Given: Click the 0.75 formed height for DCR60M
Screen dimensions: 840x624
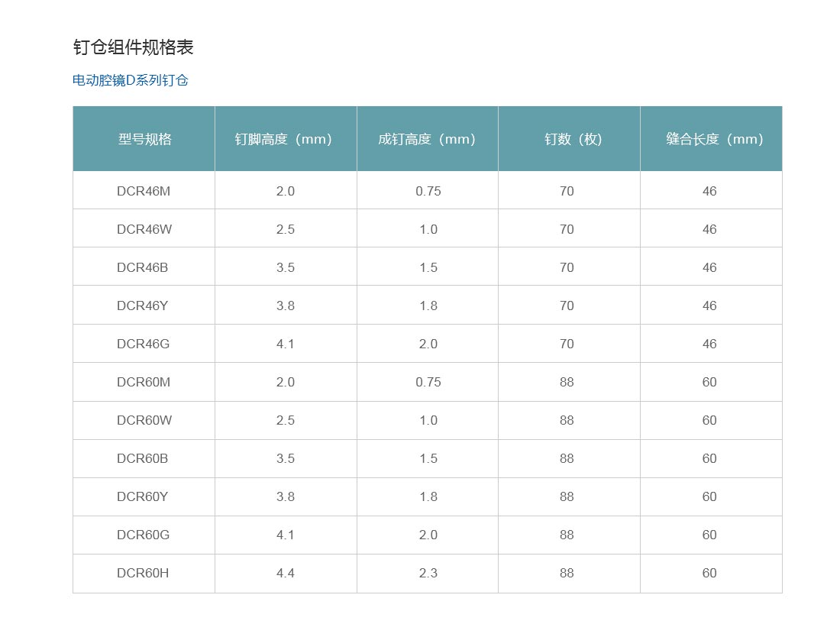Looking at the screenshot, I should click(428, 382).
